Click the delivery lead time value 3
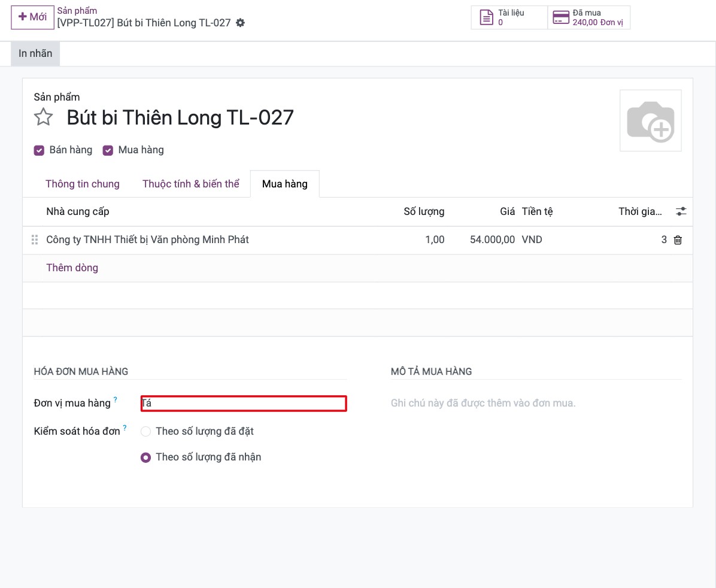 point(664,240)
